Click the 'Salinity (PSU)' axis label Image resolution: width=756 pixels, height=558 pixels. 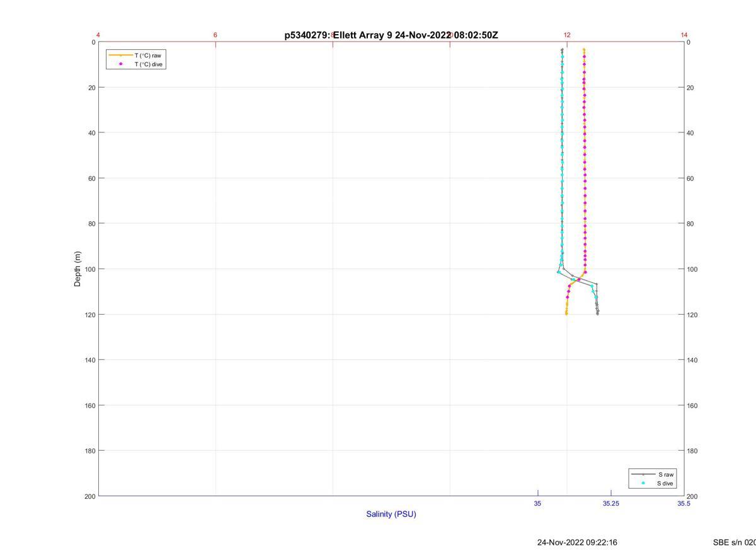pyautogui.click(x=391, y=514)
